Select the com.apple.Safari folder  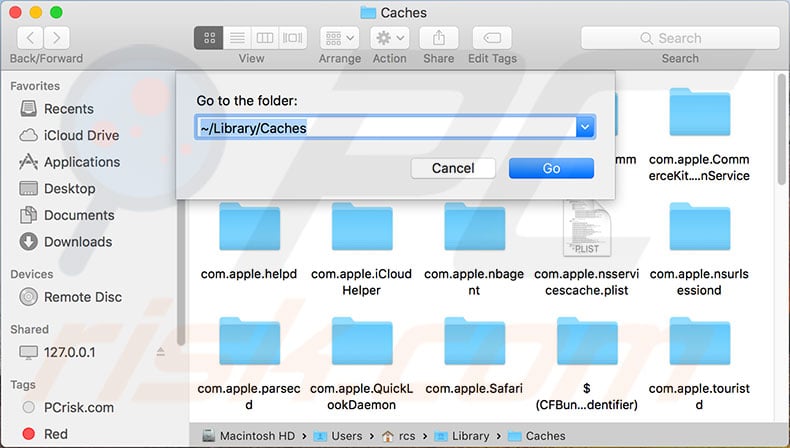click(x=474, y=355)
